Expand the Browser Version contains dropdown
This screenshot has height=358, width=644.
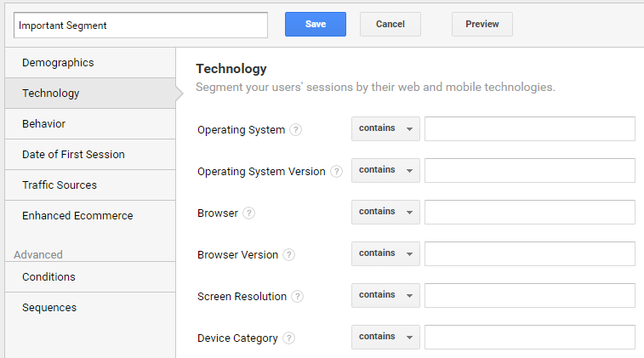point(385,253)
